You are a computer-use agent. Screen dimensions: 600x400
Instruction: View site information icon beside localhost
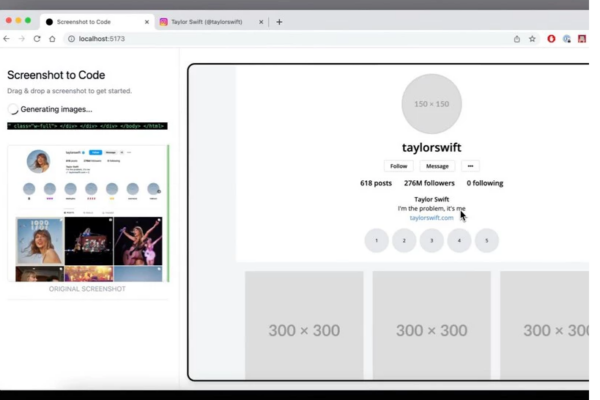72,39
